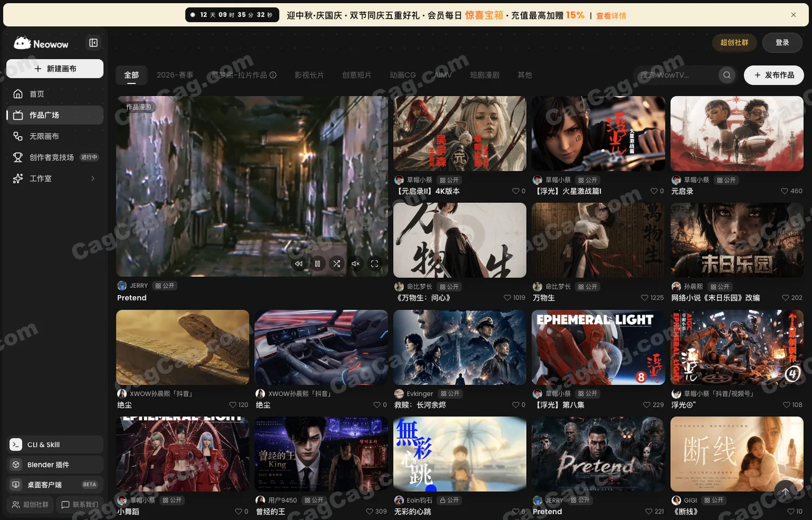Click the featured title "Pretend"
This screenshot has width=812, height=520.
point(132,298)
